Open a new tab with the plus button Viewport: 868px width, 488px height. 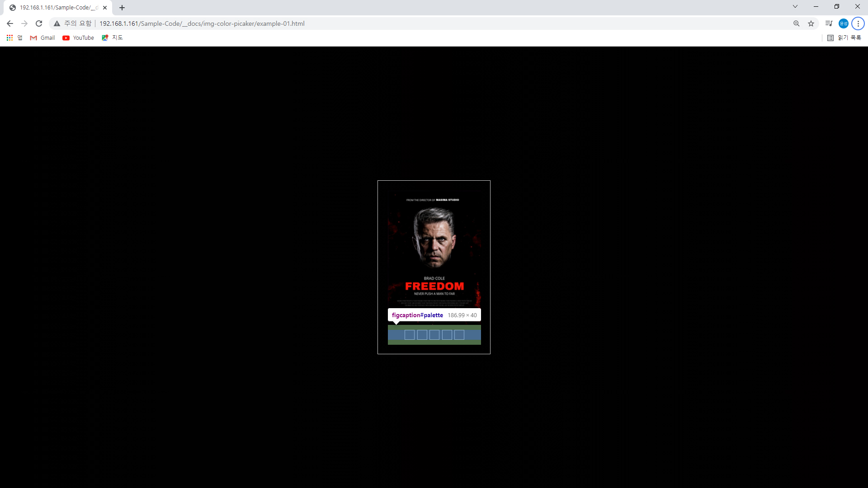(122, 8)
